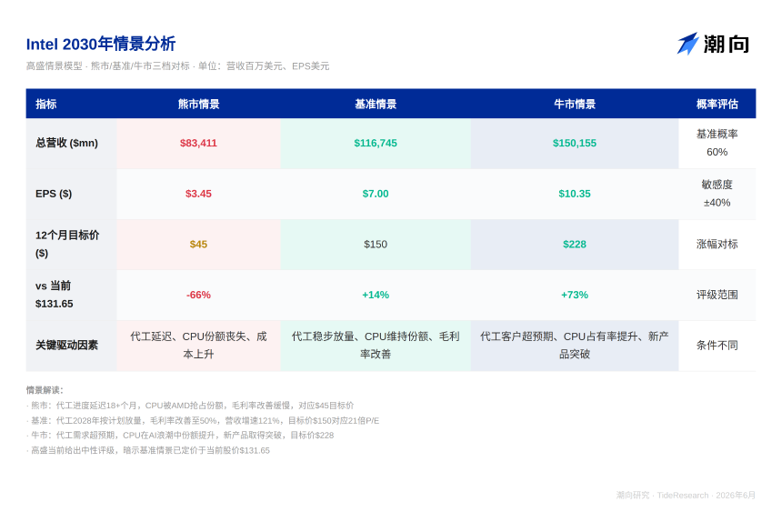Select the 概率评估 column header

click(x=717, y=104)
